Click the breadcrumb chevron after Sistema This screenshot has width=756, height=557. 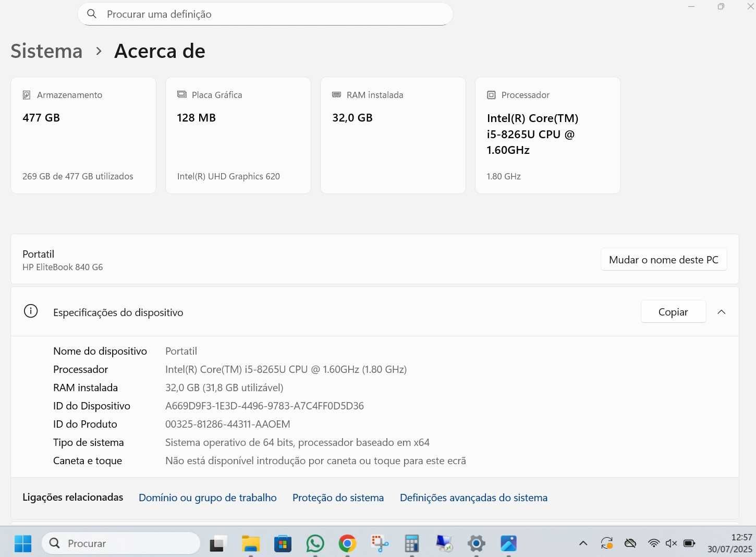pyautogui.click(x=99, y=51)
